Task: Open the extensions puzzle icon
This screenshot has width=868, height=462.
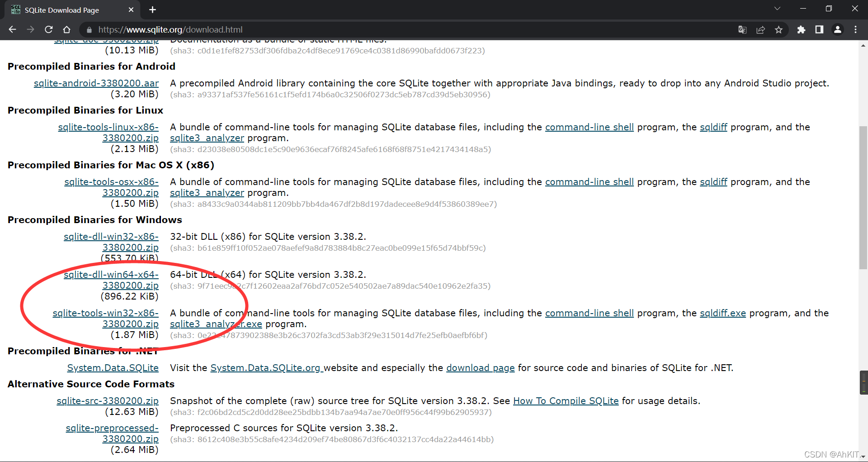Action: point(801,29)
